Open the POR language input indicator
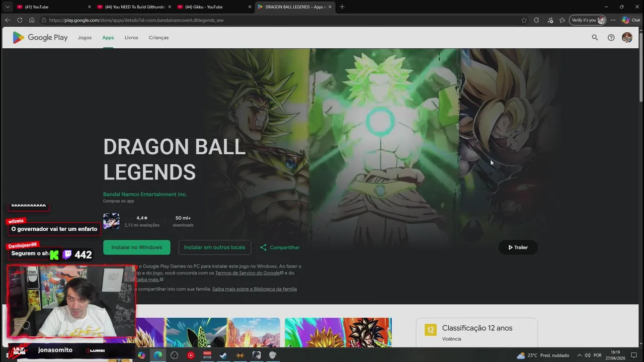This screenshot has height=362, width=644. tap(598, 355)
